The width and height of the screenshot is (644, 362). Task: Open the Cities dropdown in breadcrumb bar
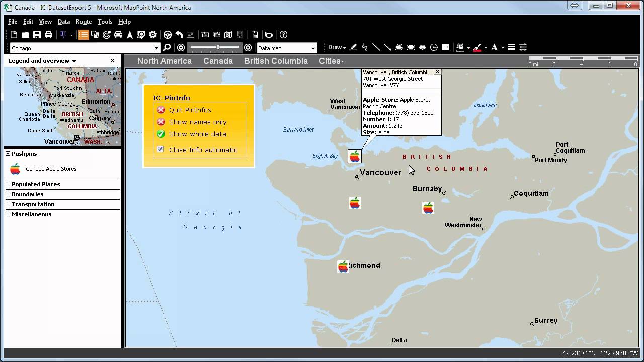pyautogui.click(x=332, y=61)
